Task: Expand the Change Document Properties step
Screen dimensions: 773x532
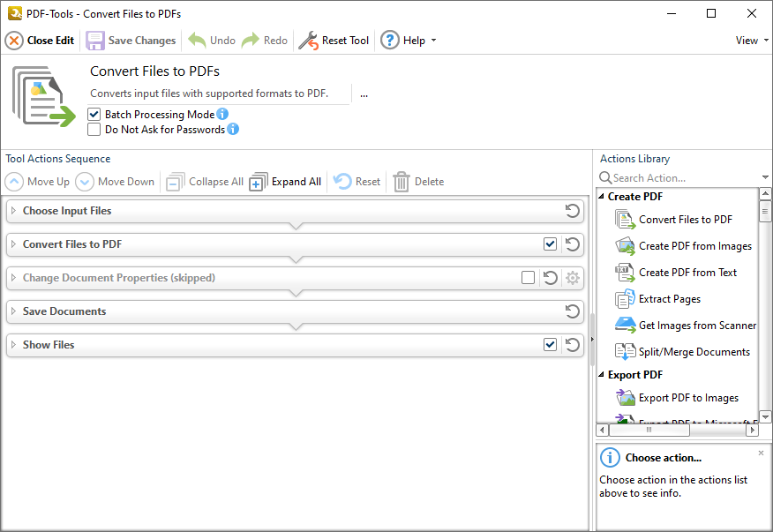Action: coord(14,278)
